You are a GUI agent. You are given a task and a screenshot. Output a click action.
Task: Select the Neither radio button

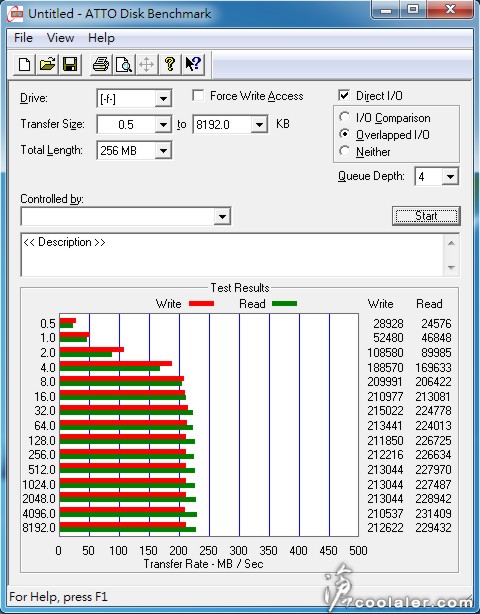pos(345,151)
